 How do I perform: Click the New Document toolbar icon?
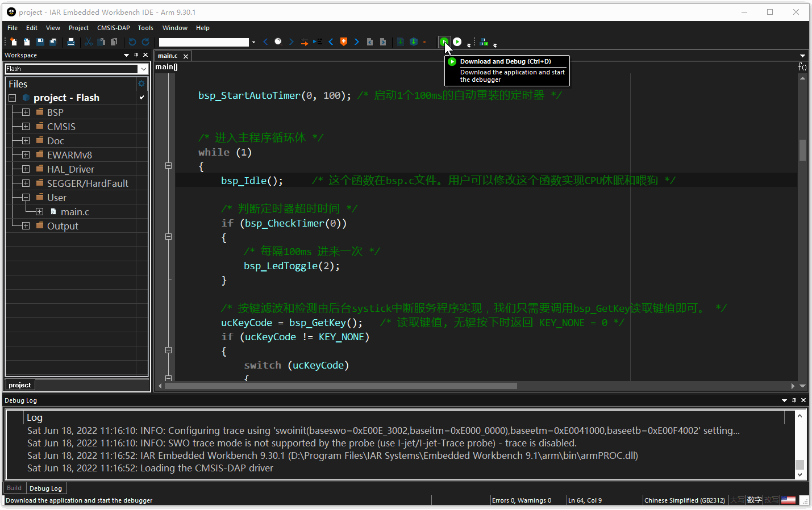click(x=14, y=41)
